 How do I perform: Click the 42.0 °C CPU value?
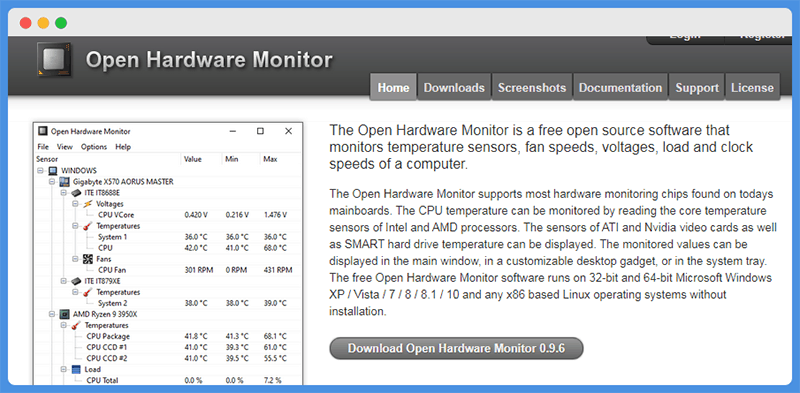196,248
